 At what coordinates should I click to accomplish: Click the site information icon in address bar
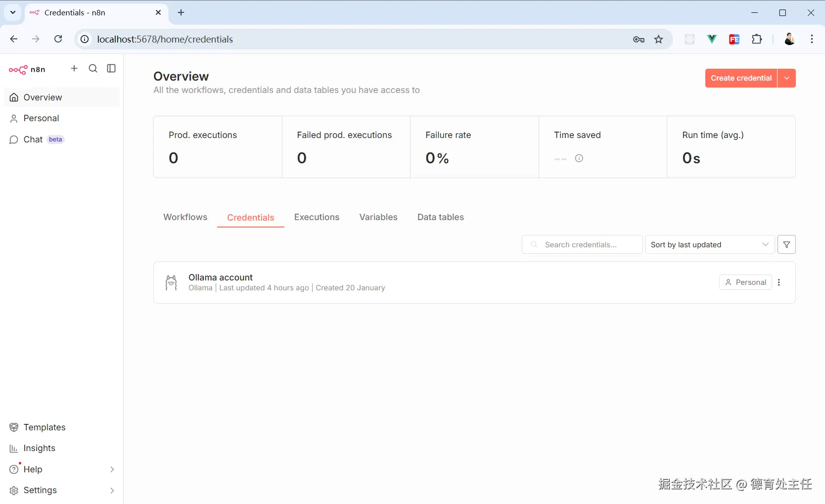coord(85,39)
